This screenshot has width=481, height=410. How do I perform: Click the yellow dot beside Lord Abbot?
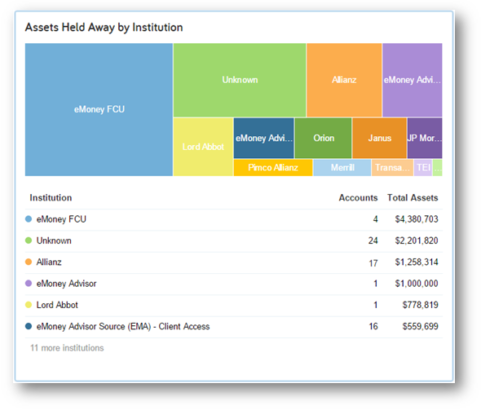(x=29, y=305)
